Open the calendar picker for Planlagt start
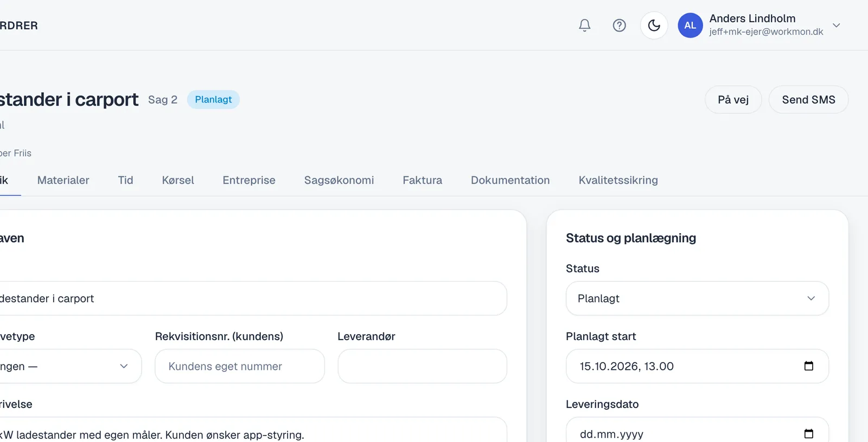The height and width of the screenshot is (442, 868). click(x=808, y=366)
